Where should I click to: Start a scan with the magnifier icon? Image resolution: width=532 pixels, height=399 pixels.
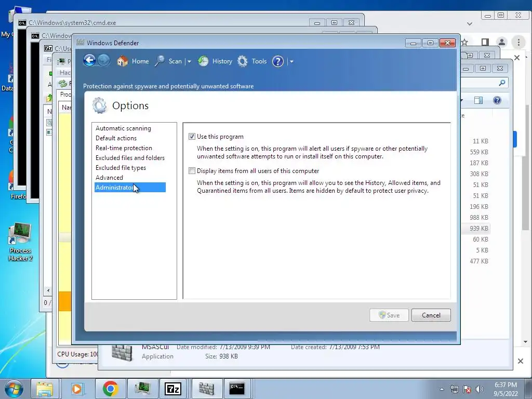[x=160, y=61]
